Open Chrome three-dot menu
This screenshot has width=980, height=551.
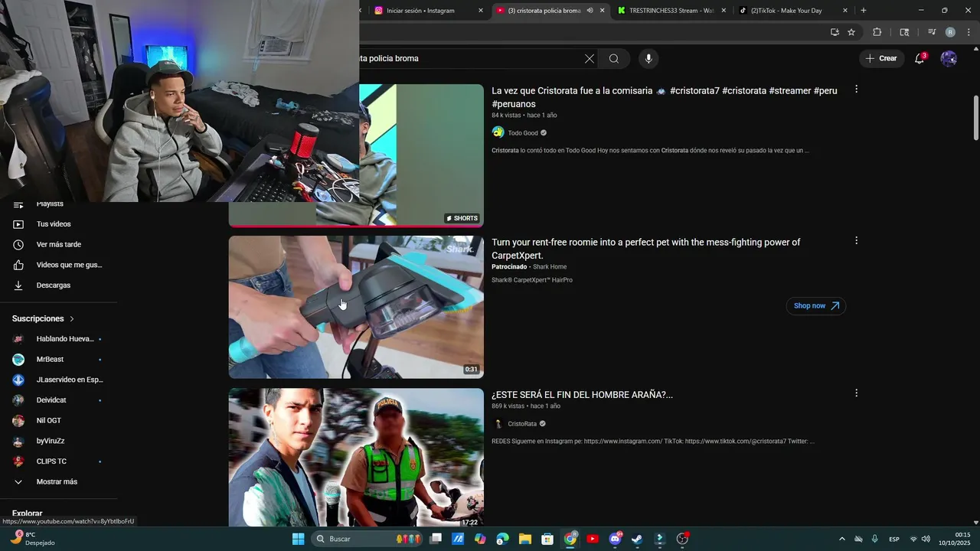pyautogui.click(x=969, y=32)
